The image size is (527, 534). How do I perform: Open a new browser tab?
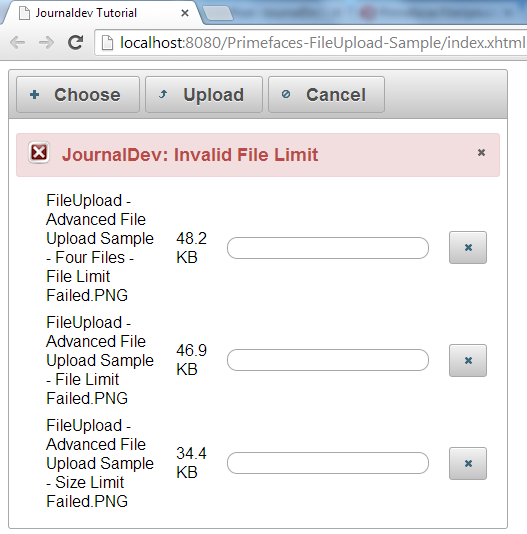(218, 14)
